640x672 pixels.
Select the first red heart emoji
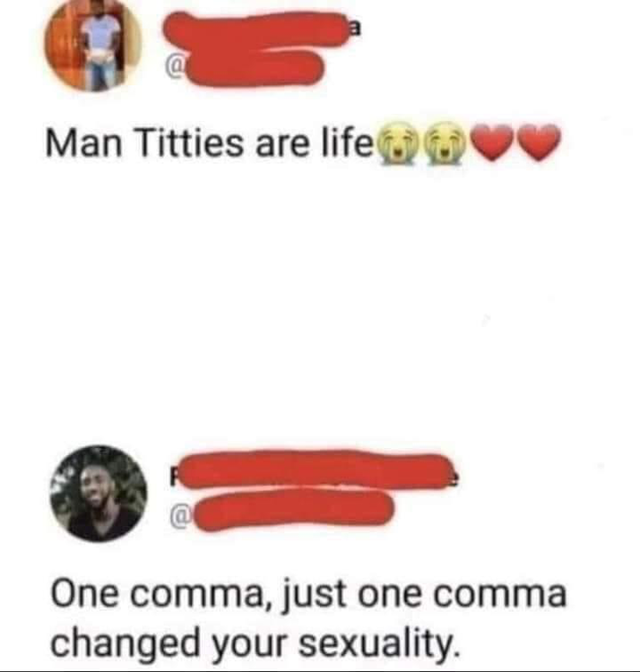click(492, 142)
